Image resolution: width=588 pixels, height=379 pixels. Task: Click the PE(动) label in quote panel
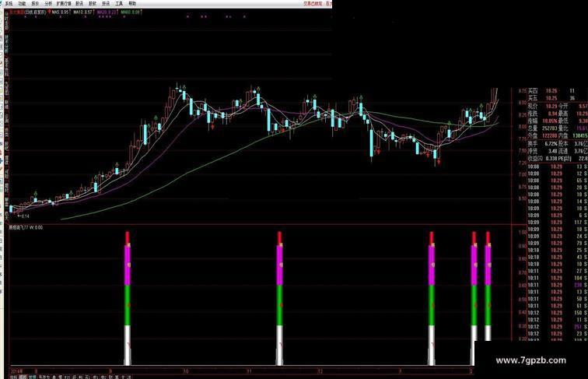(x=565, y=159)
